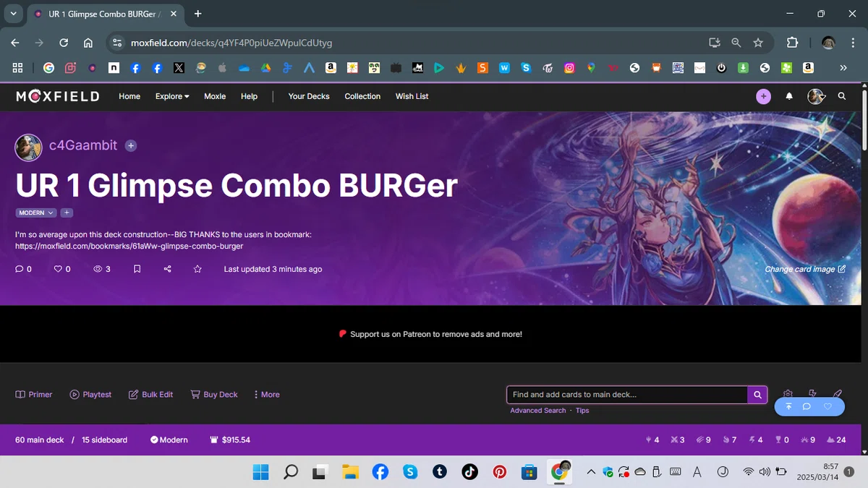Open Chrome extensions puzzle icon
Image resolution: width=868 pixels, height=488 pixels.
click(792, 43)
